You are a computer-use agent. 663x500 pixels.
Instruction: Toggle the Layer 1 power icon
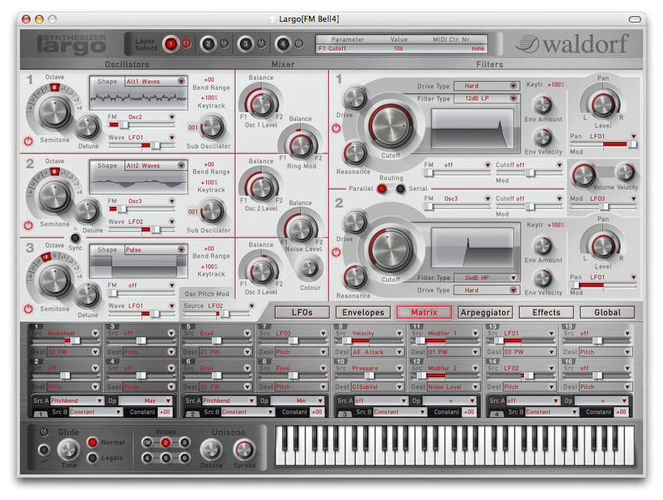point(186,44)
